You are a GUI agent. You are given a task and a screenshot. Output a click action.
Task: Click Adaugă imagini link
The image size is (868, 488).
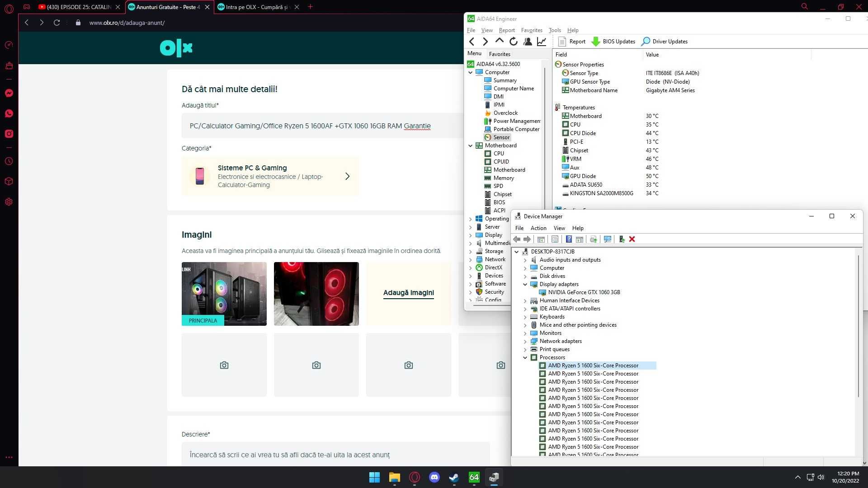click(x=409, y=293)
